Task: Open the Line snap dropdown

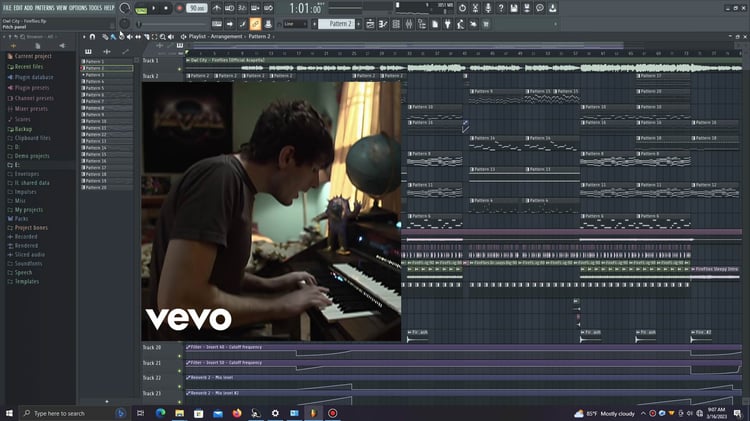Action: click(x=293, y=24)
